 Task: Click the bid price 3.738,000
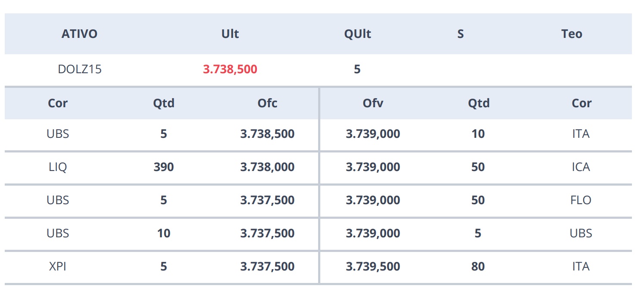pyautogui.click(x=267, y=167)
